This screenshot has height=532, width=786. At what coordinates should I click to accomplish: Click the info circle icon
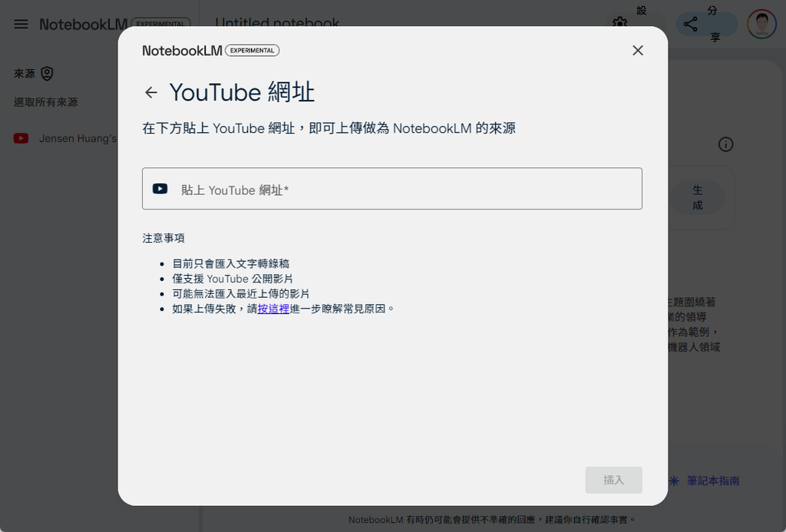pos(726,144)
